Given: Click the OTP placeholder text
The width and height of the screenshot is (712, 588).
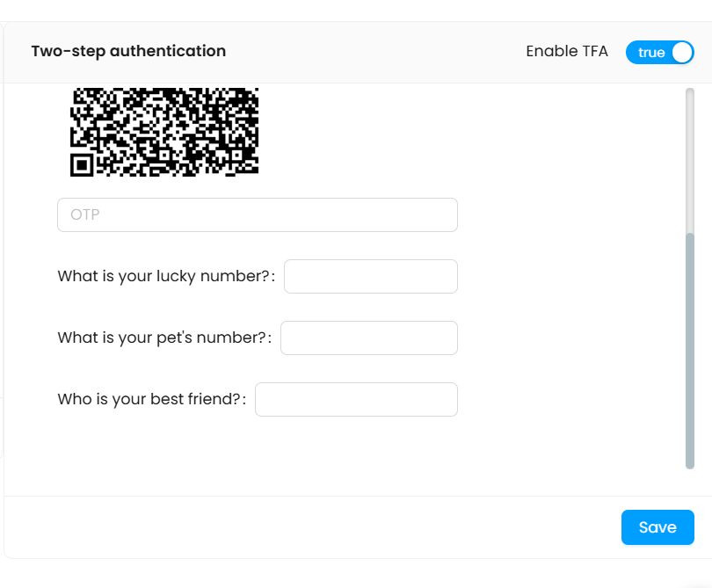Looking at the screenshot, I should click(87, 215).
